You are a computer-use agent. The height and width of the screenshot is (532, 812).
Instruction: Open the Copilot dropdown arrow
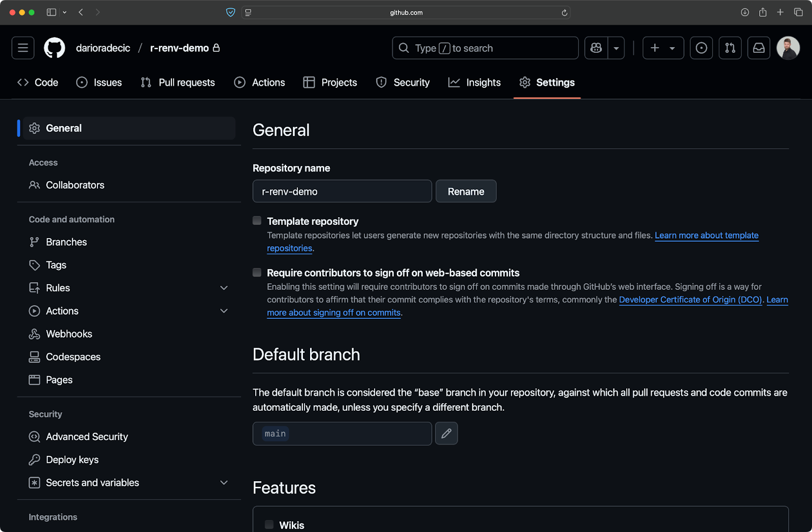[x=616, y=48]
